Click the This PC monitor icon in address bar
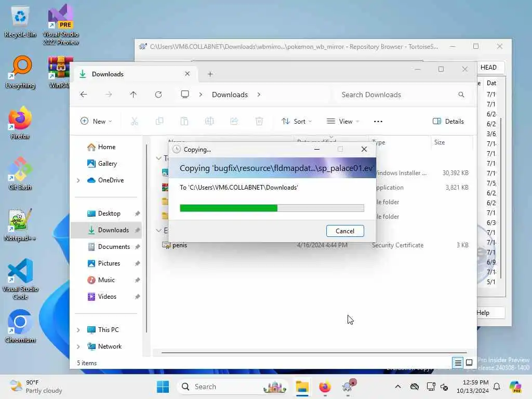Image resolution: width=532 pixels, height=399 pixels. click(185, 95)
